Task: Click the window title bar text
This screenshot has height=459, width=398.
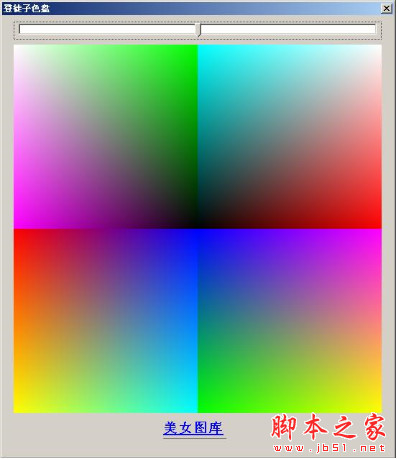Action: tap(27, 8)
